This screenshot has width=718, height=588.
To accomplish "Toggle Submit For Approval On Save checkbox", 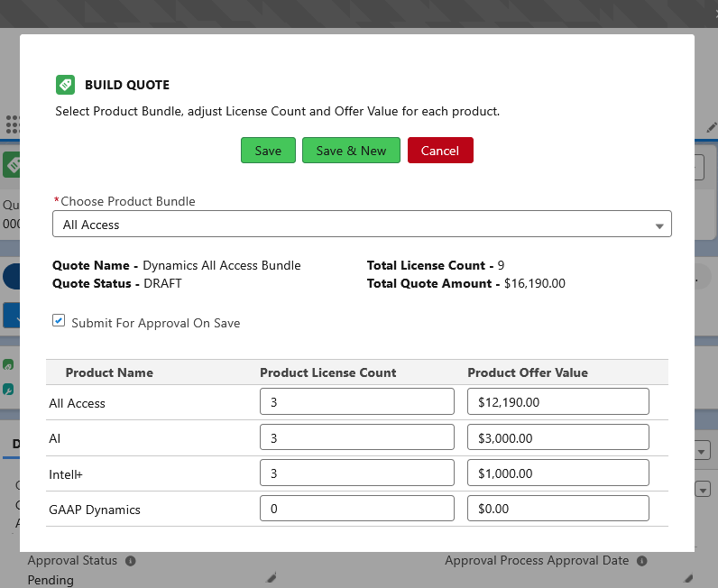I will [x=59, y=320].
